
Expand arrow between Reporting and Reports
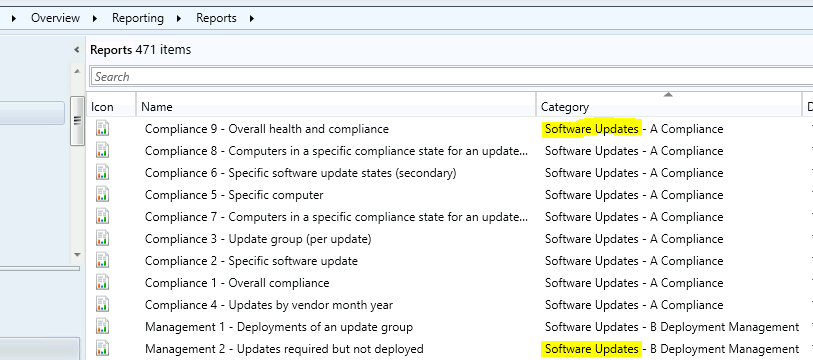pyautogui.click(x=179, y=19)
